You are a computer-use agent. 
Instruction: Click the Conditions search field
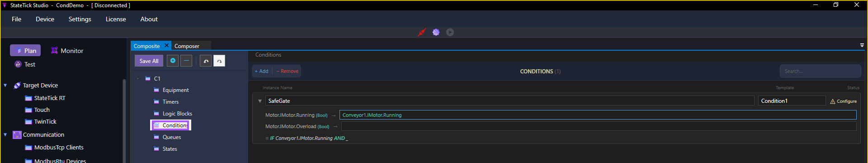pyautogui.click(x=820, y=71)
